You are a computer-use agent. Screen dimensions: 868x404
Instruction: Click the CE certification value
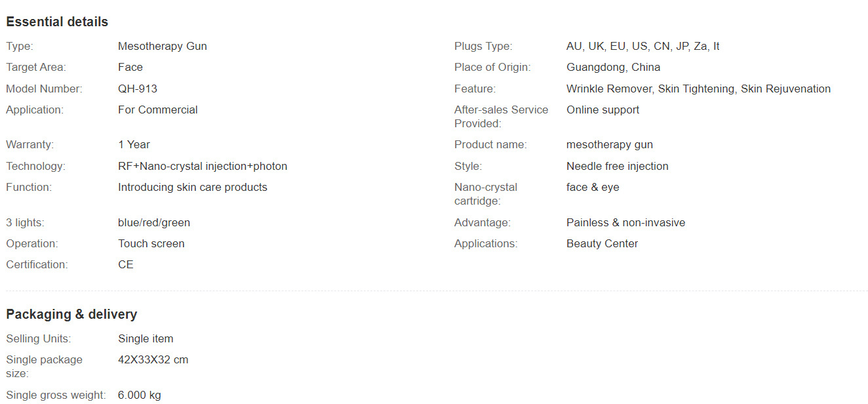[125, 264]
